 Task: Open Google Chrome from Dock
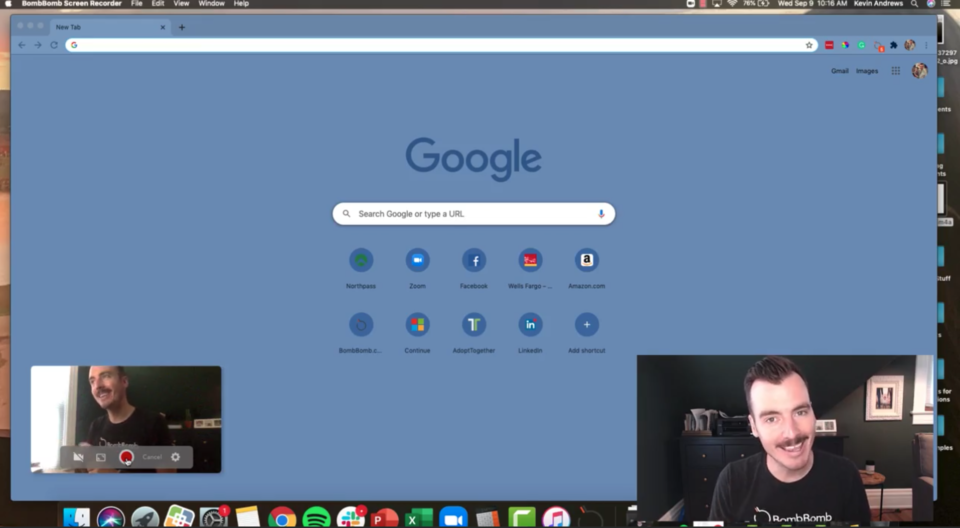[282, 518]
